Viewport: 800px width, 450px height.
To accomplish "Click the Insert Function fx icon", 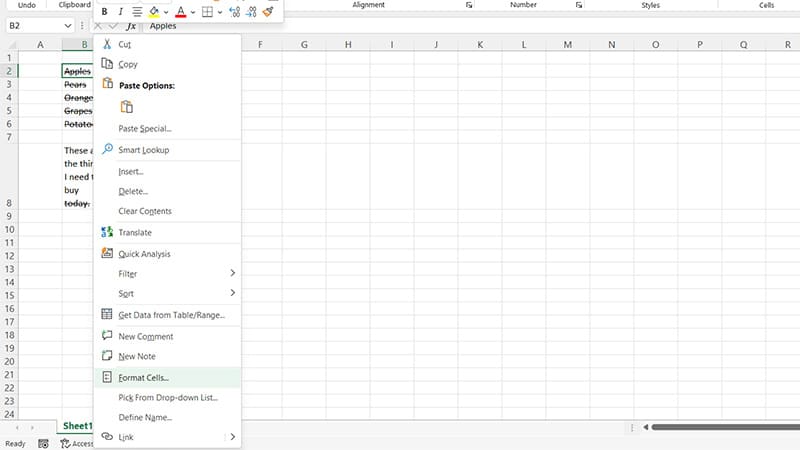I will coord(131,26).
